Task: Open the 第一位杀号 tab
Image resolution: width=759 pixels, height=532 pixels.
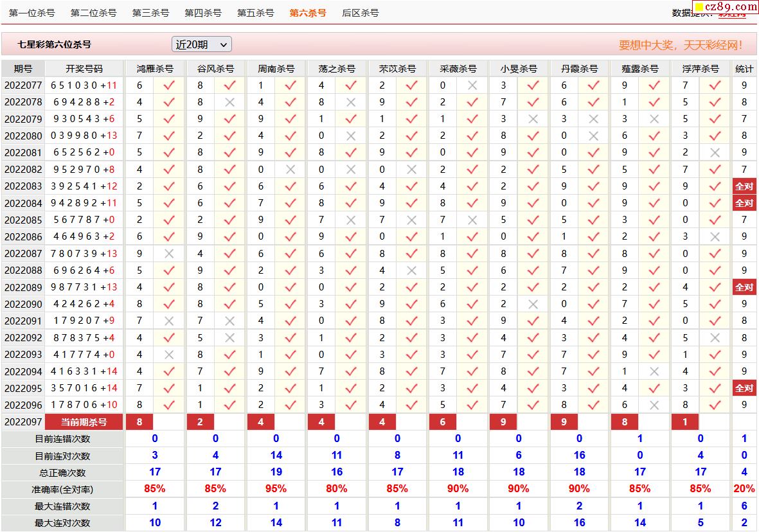Action: point(32,13)
